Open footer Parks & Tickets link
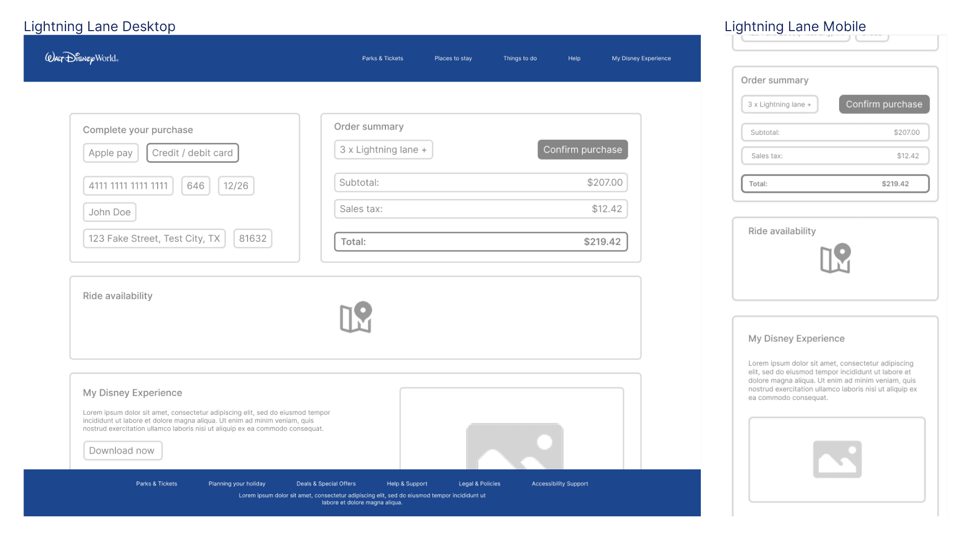 (x=157, y=484)
